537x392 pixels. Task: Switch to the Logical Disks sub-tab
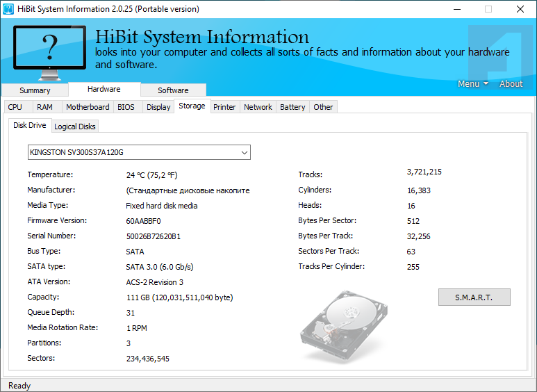(74, 126)
